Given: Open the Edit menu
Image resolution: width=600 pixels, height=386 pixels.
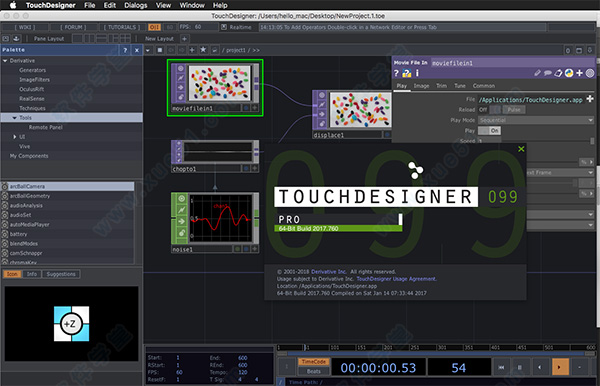Looking at the screenshot, I should pos(109,5).
